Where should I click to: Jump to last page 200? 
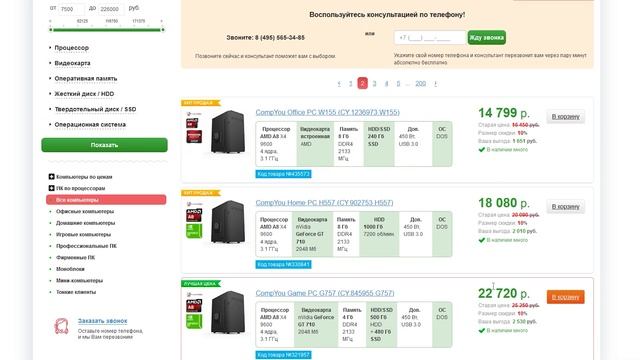click(420, 84)
